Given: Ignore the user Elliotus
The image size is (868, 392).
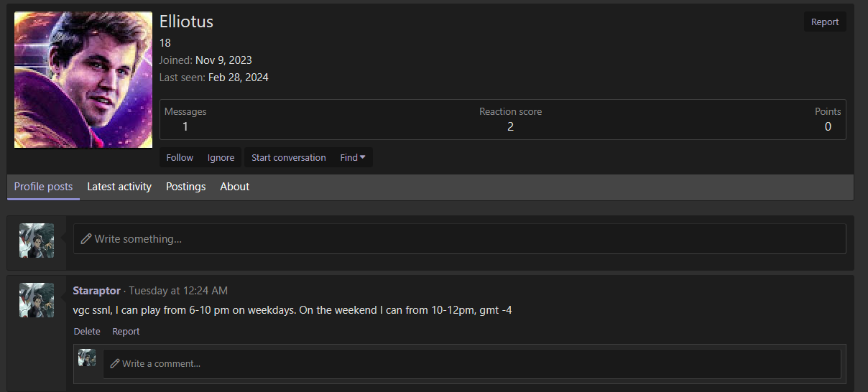Looking at the screenshot, I should 221,158.
